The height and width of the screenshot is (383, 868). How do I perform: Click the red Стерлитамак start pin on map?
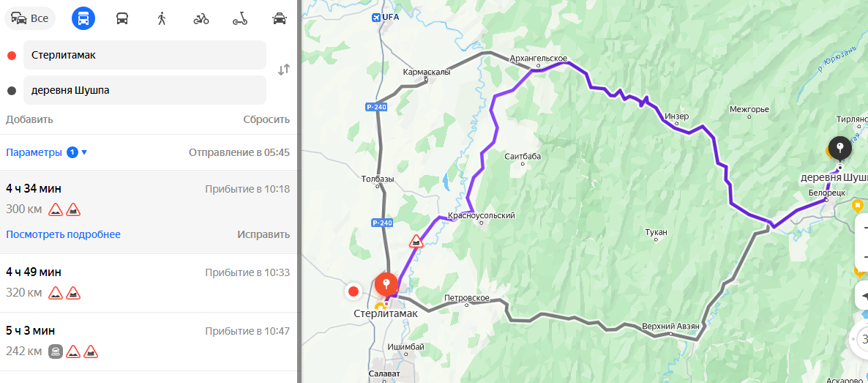pyautogui.click(x=386, y=285)
